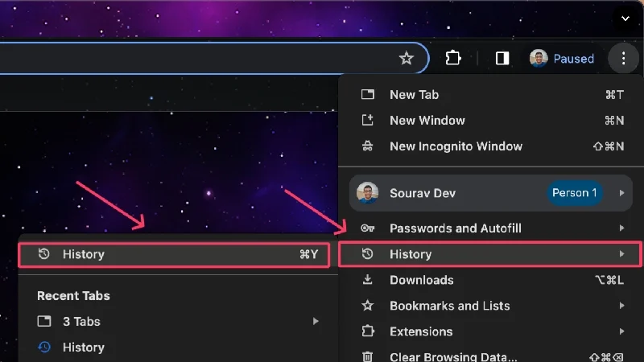Click the three-dot Chrome menu button
The image size is (644, 362).
pos(623,58)
